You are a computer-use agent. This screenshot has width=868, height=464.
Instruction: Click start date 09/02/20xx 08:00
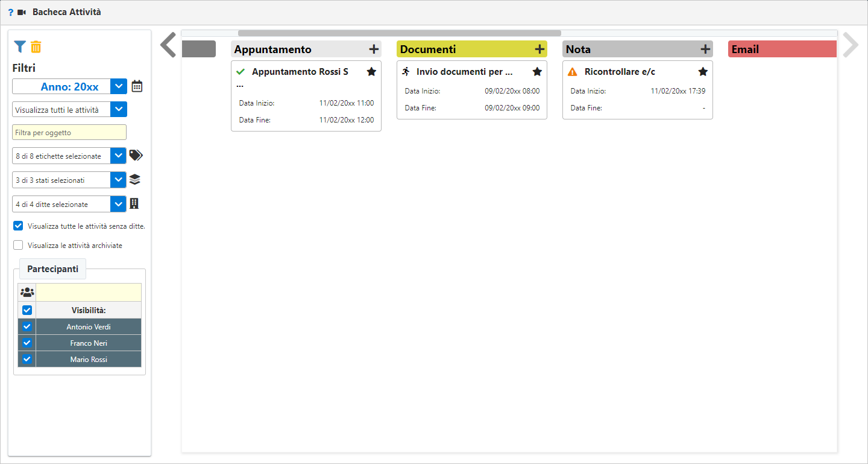[x=512, y=91]
